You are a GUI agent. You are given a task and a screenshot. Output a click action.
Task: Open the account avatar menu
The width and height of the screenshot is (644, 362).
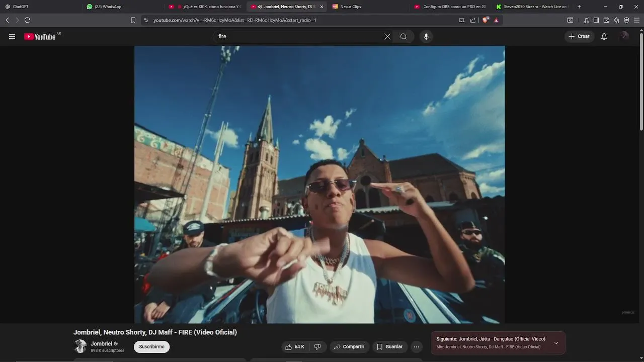point(624,36)
